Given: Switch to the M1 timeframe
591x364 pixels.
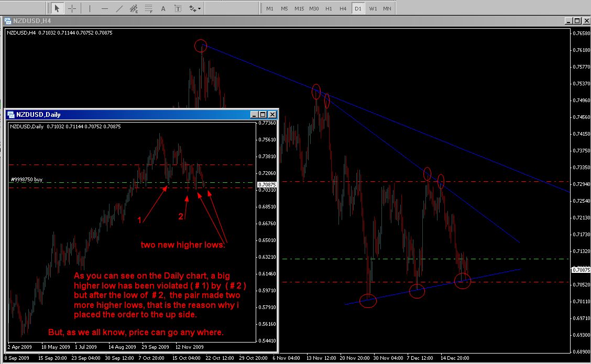Looking at the screenshot, I should (x=269, y=8).
